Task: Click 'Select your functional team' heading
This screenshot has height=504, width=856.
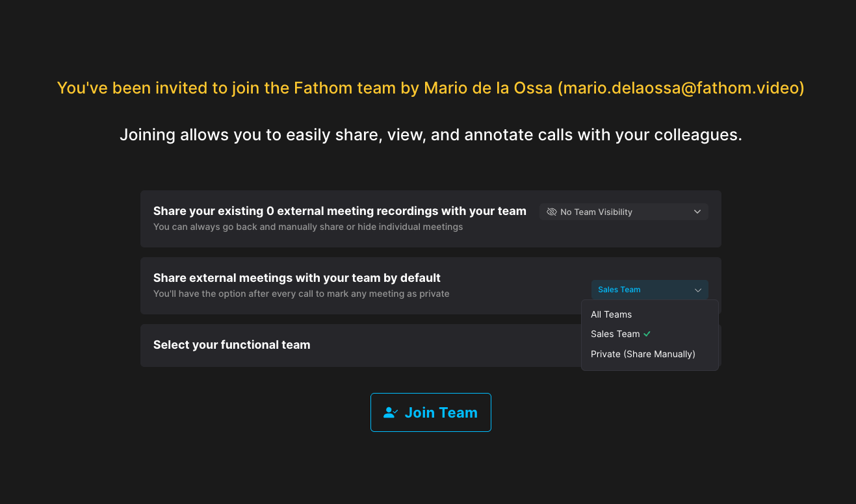Action: coord(232,345)
